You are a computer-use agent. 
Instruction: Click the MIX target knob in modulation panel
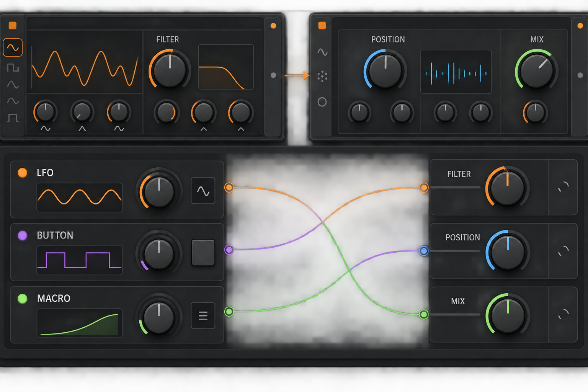(x=508, y=315)
